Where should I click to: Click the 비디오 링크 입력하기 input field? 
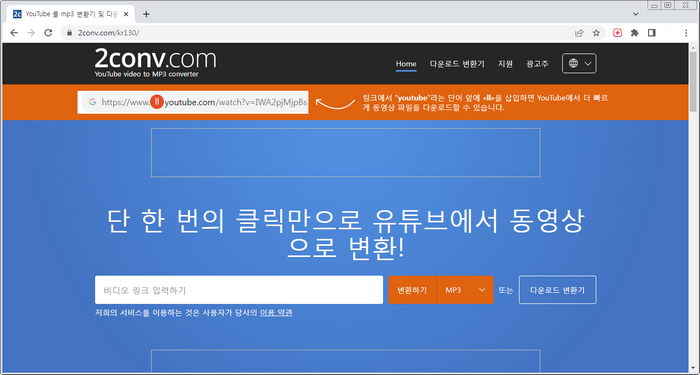[x=239, y=290]
